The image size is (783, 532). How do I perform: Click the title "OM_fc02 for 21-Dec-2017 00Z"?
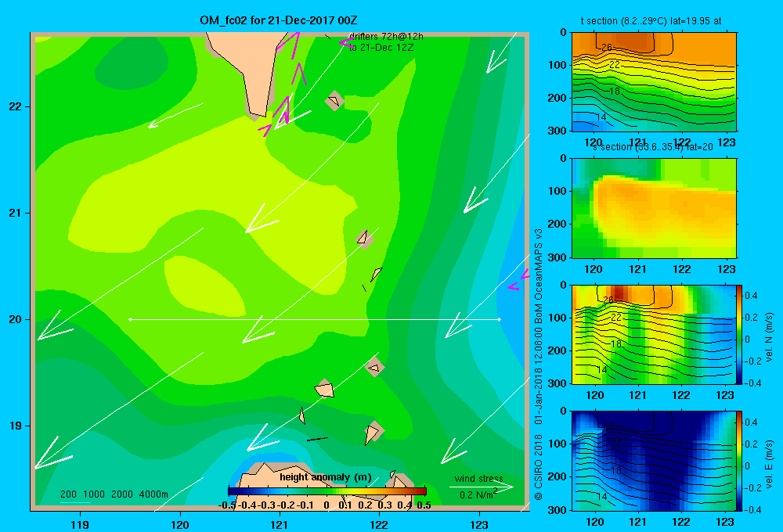pos(279,20)
